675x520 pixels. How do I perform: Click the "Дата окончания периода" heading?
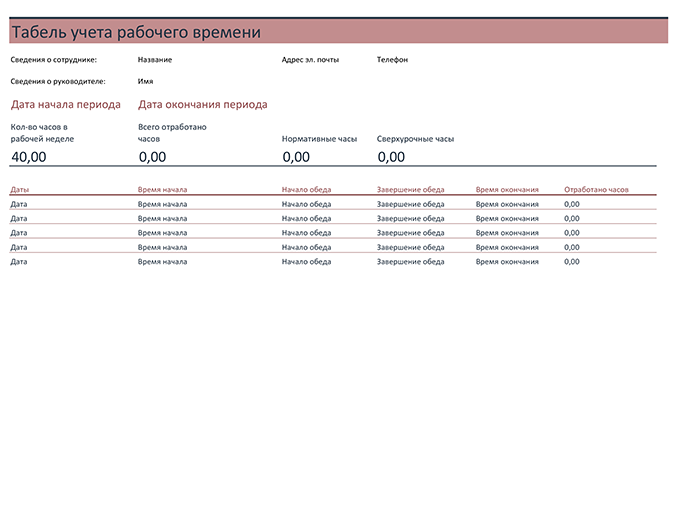203,105
